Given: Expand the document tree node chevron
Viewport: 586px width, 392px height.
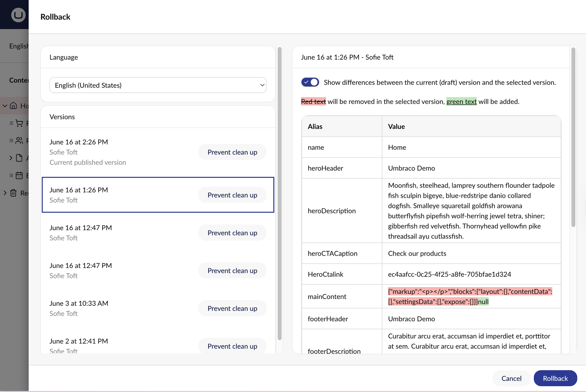Looking at the screenshot, I should click(x=11, y=158).
